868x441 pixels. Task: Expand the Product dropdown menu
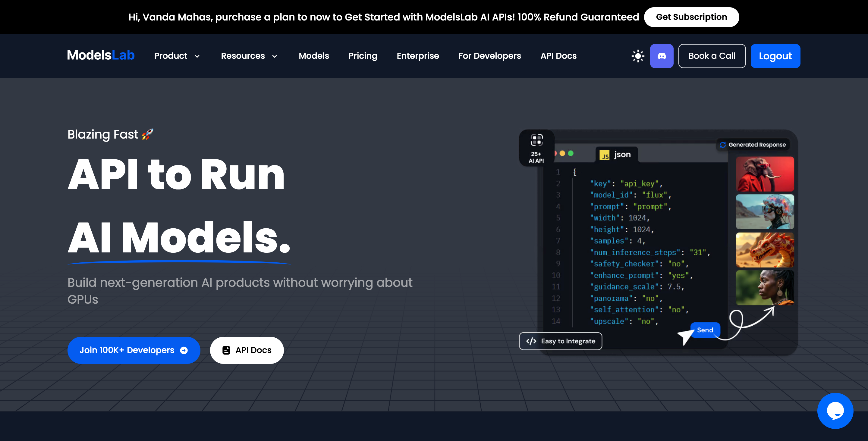point(177,56)
